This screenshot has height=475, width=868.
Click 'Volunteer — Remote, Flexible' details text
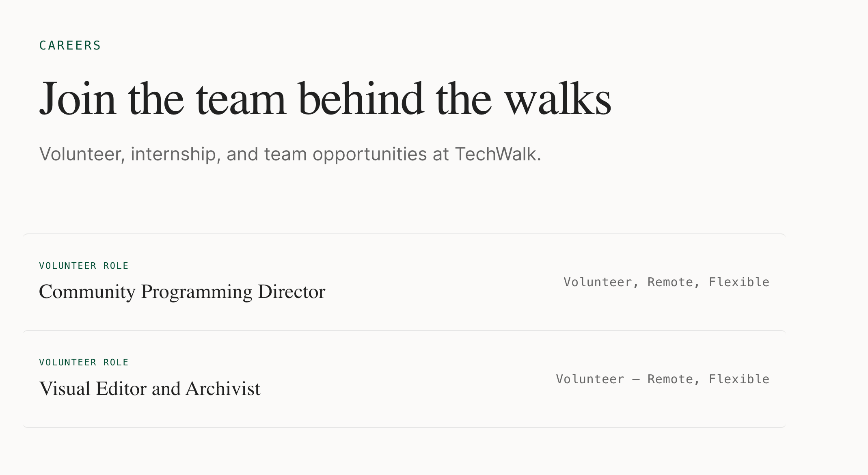pos(663,379)
